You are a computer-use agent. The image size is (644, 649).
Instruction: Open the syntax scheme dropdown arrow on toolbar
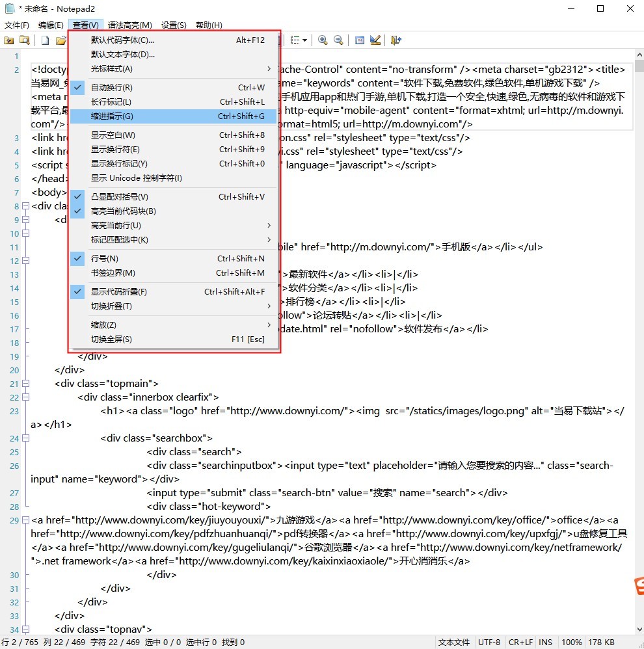(304, 40)
